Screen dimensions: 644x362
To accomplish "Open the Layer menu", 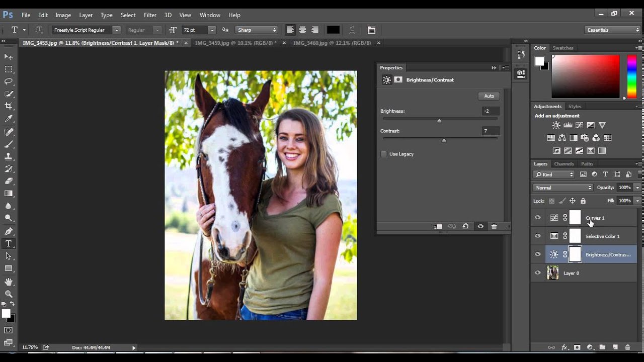I will (x=86, y=15).
